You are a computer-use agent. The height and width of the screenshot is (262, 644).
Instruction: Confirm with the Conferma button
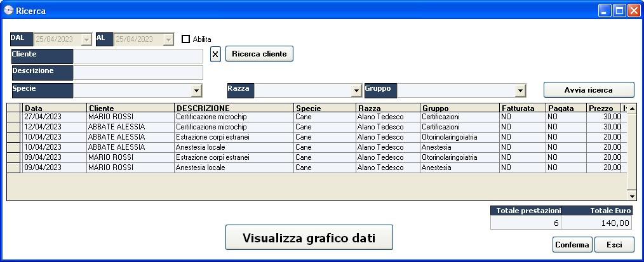coord(572,245)
